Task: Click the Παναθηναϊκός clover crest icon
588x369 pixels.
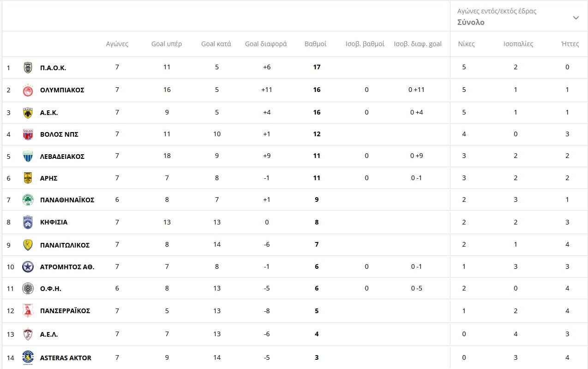Action: (28, 200)
